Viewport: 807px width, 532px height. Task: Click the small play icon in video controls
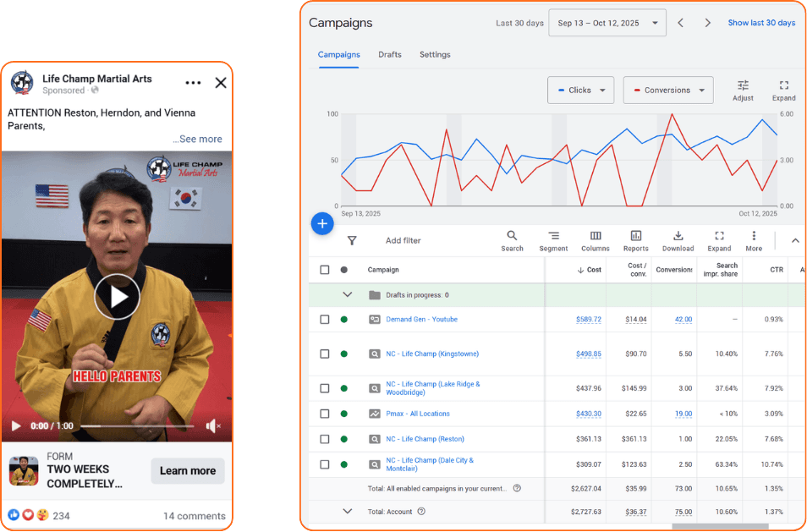click(16, 426)
